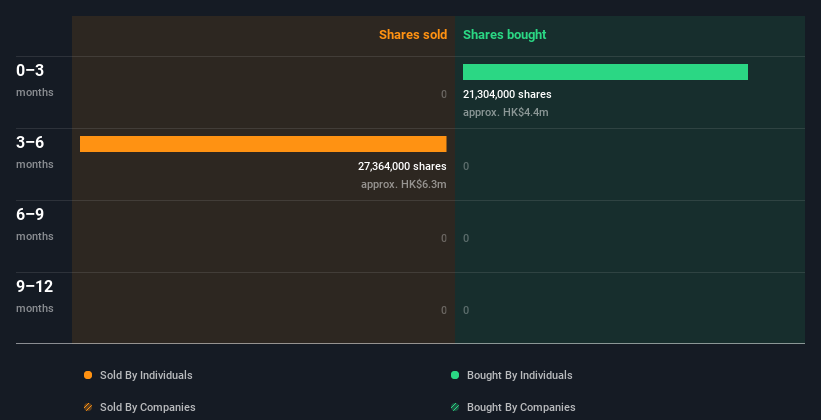Select the 6–9 months row label
Image resolution: width=821 pixels, height=420 pixels.
35,224
